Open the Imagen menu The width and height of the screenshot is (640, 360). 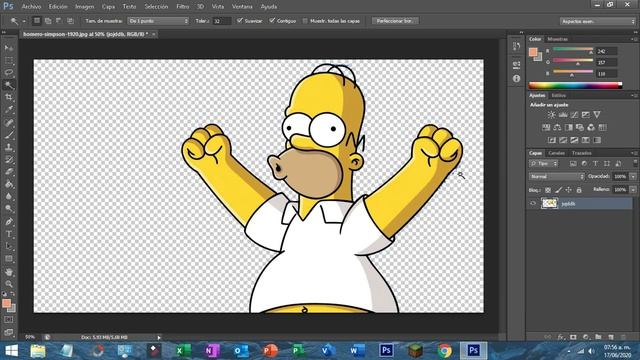pos(84,7)
